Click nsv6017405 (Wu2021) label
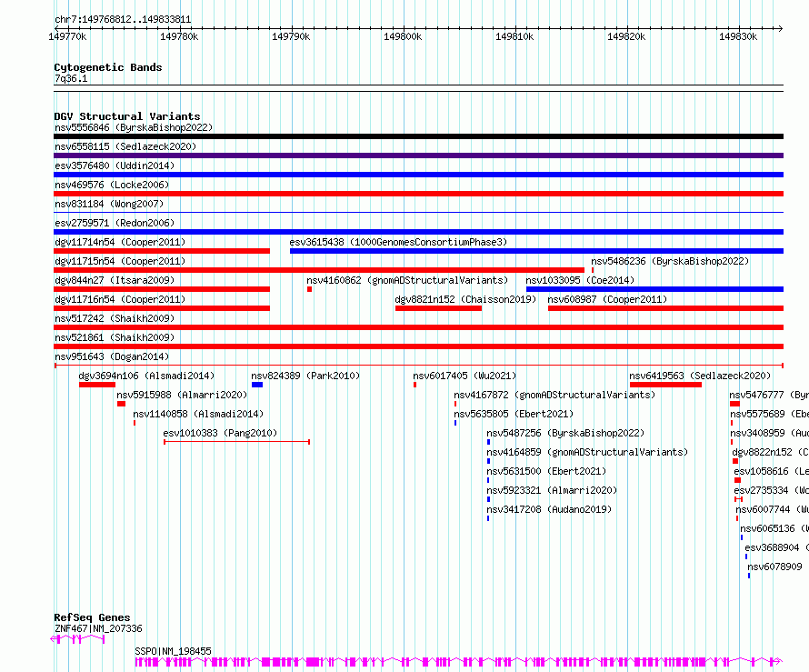809x672 pixels. click(464, 376)
